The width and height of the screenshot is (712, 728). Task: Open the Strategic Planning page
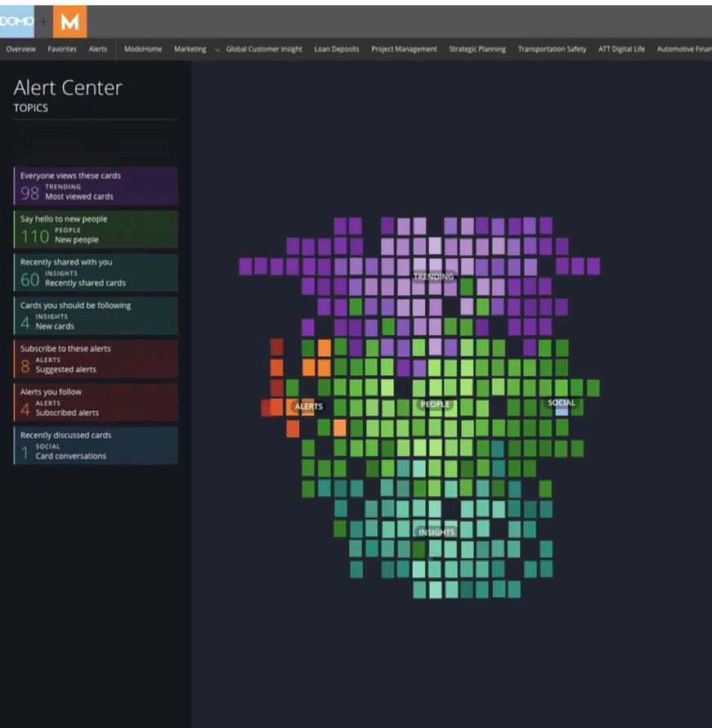click(477, 49)
